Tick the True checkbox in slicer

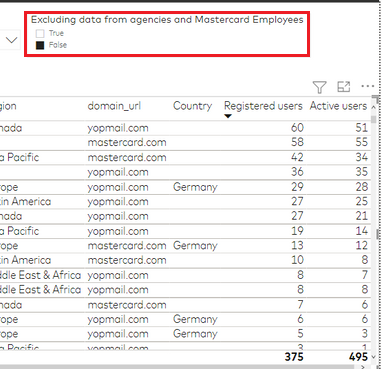(40, 33)
